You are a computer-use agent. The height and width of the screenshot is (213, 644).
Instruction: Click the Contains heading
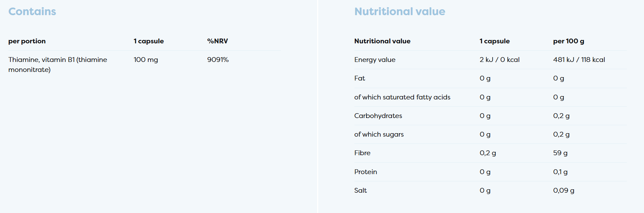[x=32, y=11]
